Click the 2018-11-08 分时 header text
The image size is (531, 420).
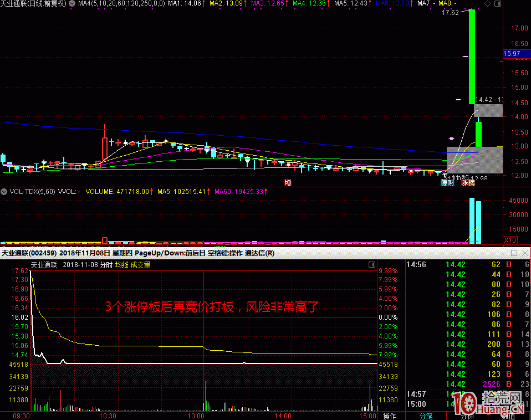point(88,265)
